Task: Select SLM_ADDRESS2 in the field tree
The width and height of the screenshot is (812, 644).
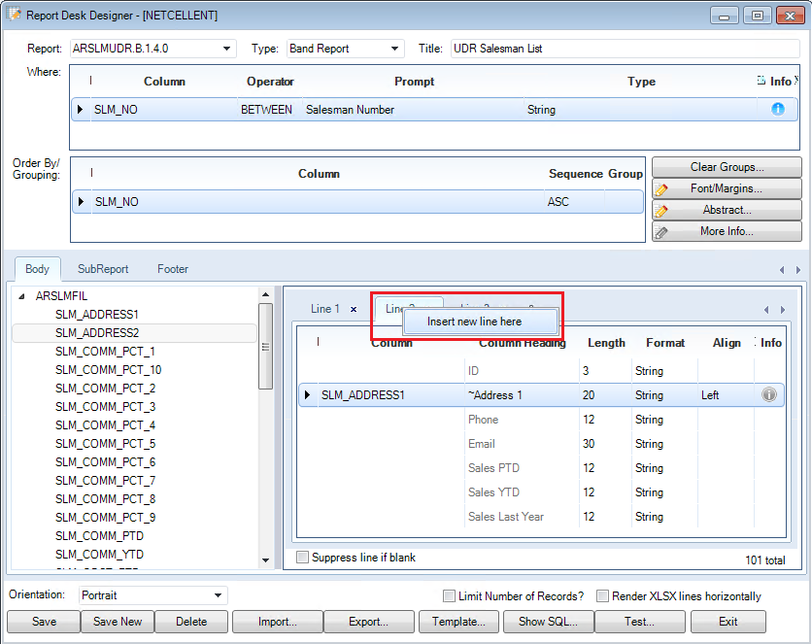Action: click(97, 333)
